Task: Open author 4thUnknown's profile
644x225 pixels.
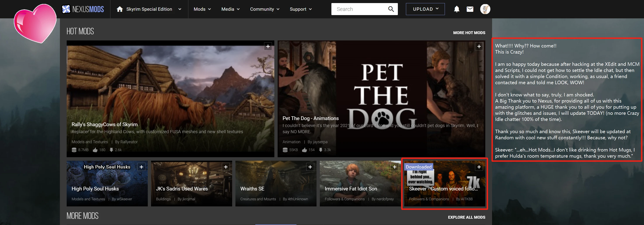Action: [298, 199]
